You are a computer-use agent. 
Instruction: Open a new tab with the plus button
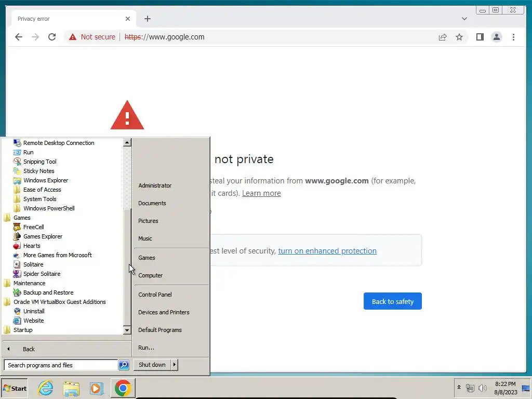tap(147, 19)
